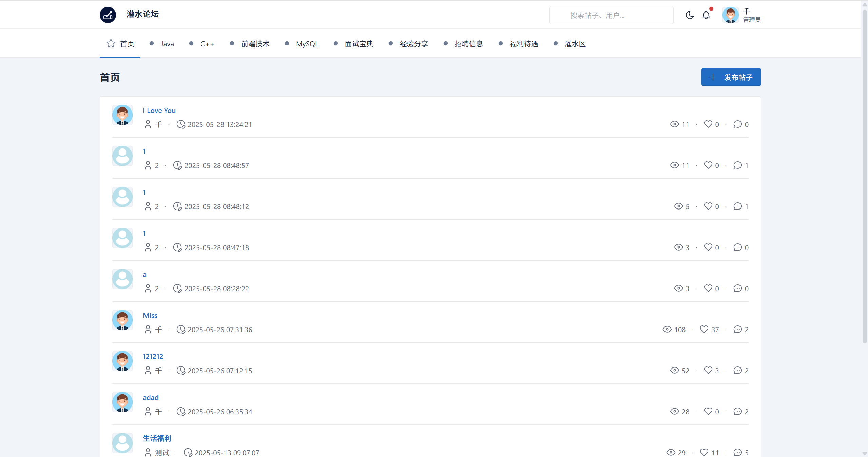Open the post titled I Love You

159,110
